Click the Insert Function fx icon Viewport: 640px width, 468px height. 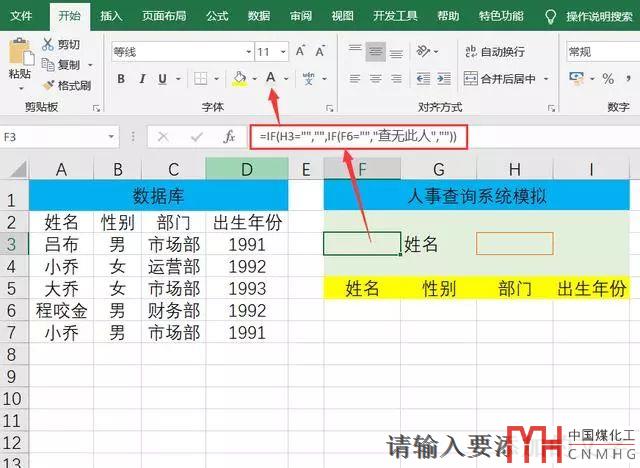229,136
